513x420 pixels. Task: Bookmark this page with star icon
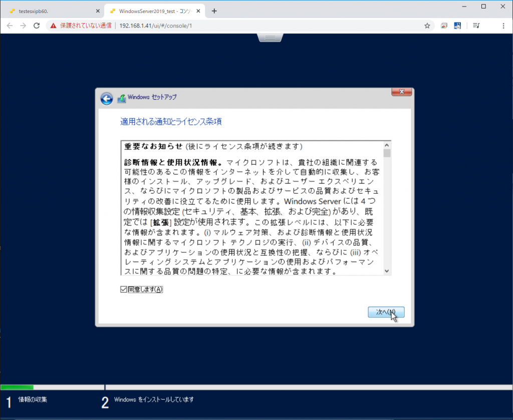tap(427, 26)
